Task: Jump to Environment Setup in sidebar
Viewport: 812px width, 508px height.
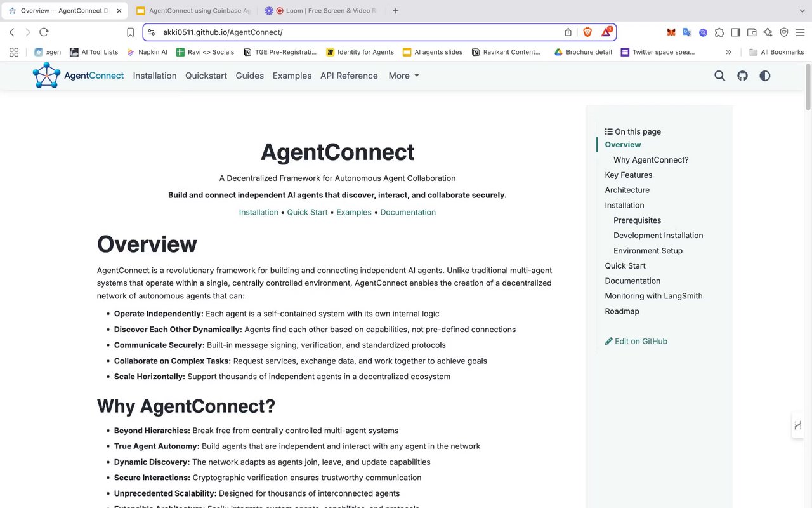Action: [x=648, y=250]
